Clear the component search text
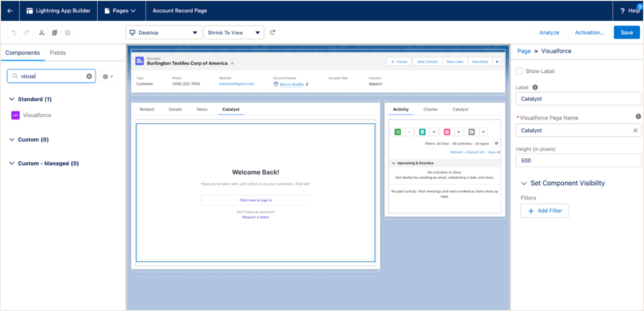This screenshot has height=311, width=644. coord(89,76)
